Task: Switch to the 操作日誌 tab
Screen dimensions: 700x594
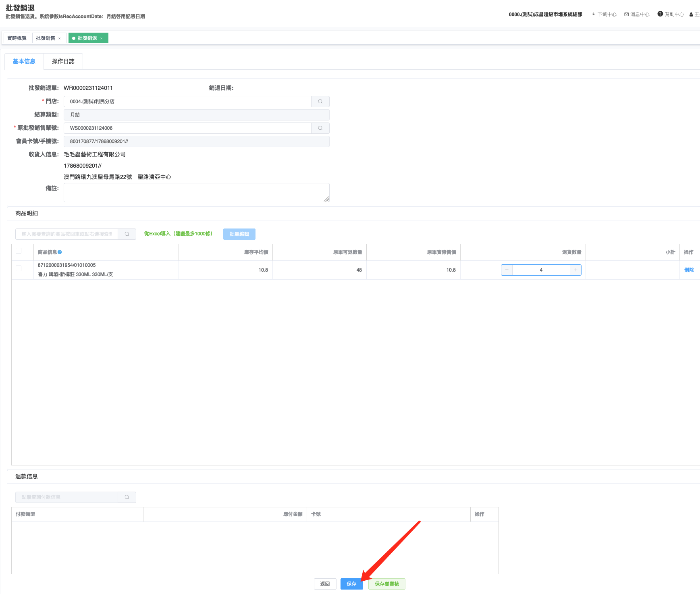Action: (63, 61)
